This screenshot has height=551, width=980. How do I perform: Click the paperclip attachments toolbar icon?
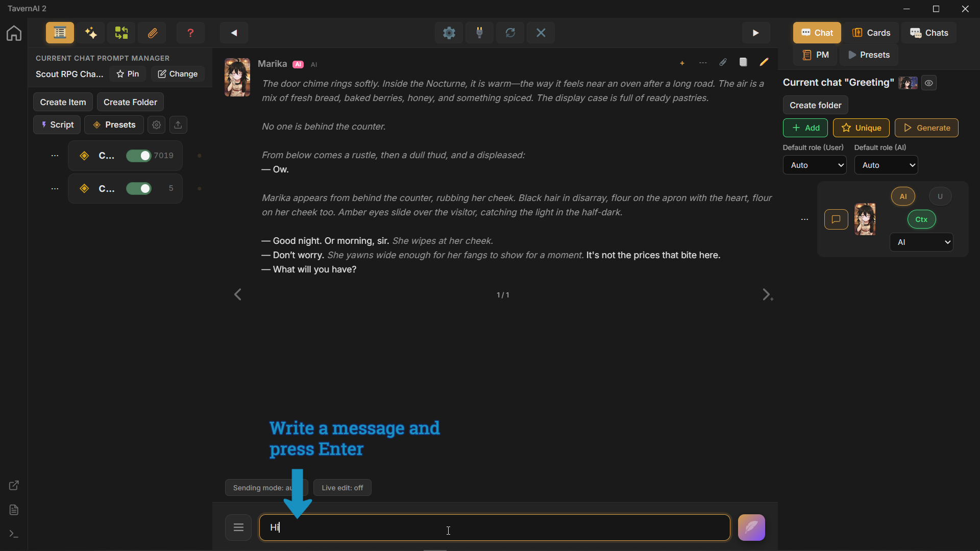pos(152,33)
